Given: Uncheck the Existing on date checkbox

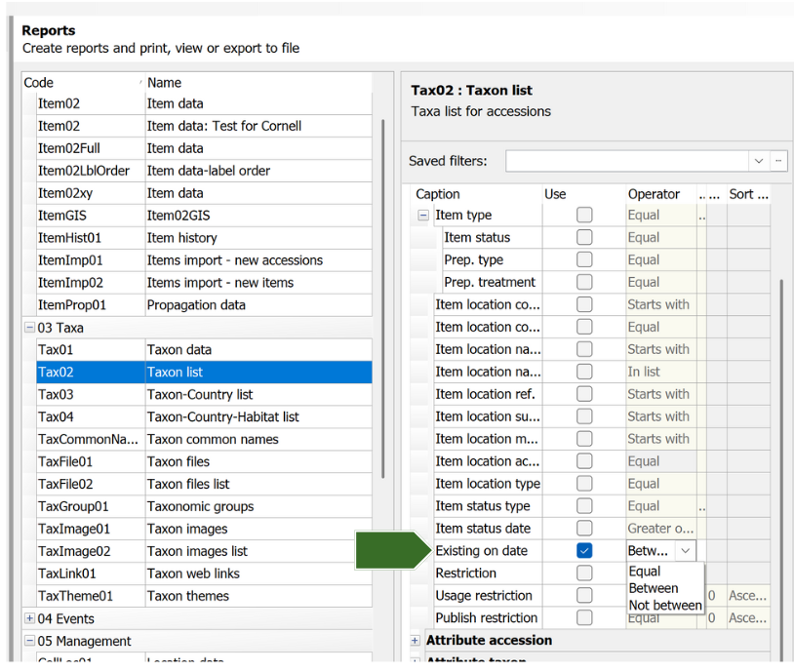Looking at the screenshot, I should 584,550.
